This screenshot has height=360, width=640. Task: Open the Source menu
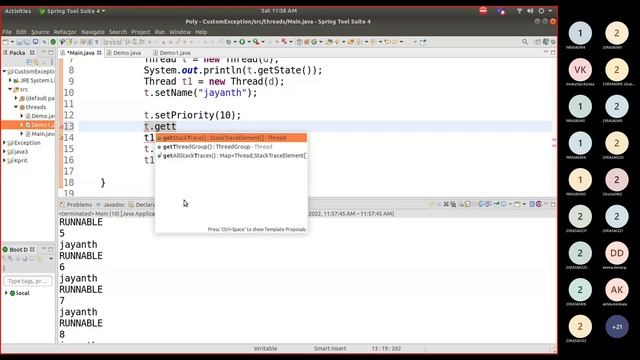(x=40, y=32)
